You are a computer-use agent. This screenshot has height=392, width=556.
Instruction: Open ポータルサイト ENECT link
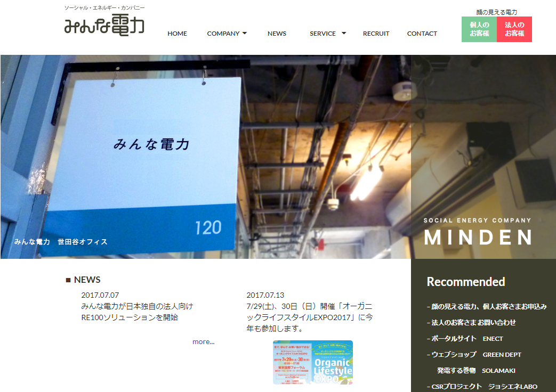click(x=465, y=339)
